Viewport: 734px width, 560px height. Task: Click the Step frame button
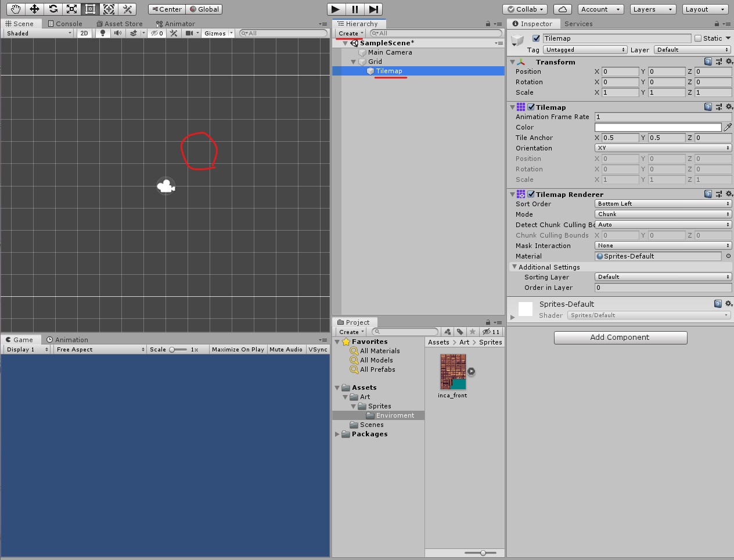tap(373, 9)
